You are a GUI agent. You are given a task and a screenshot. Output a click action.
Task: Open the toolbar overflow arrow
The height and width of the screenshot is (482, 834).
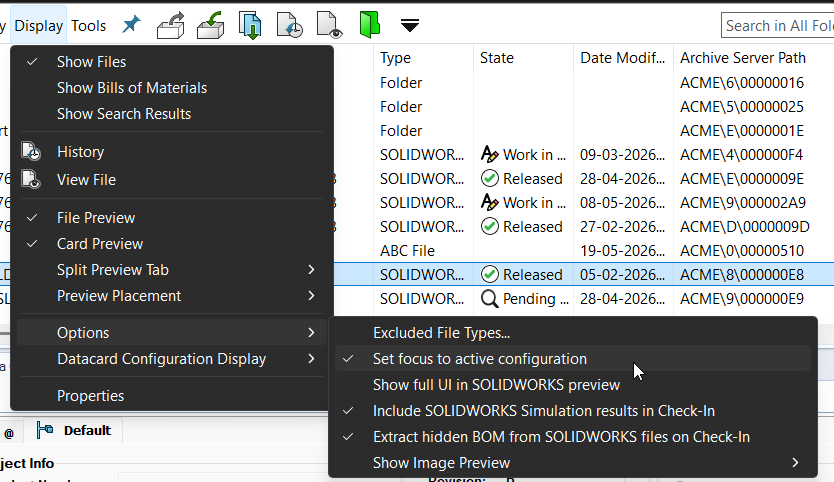pyautogui.click(x=410, y=25)
